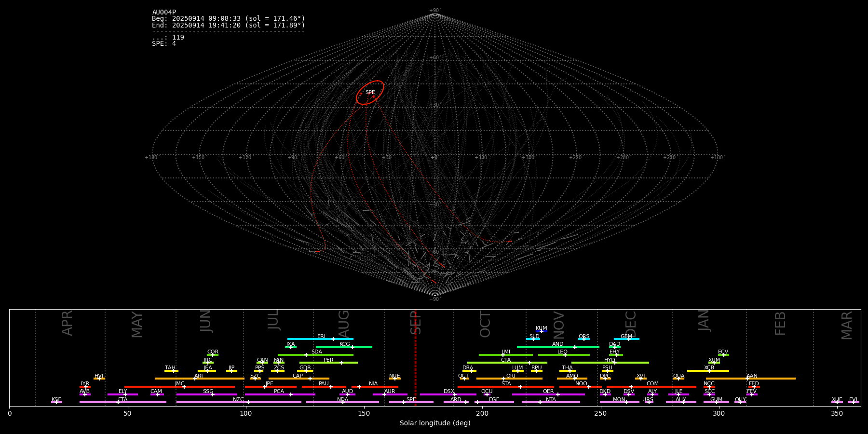
Task: Select the End: 20250914 19:41:20 line
Action: (x=229, y=25)
